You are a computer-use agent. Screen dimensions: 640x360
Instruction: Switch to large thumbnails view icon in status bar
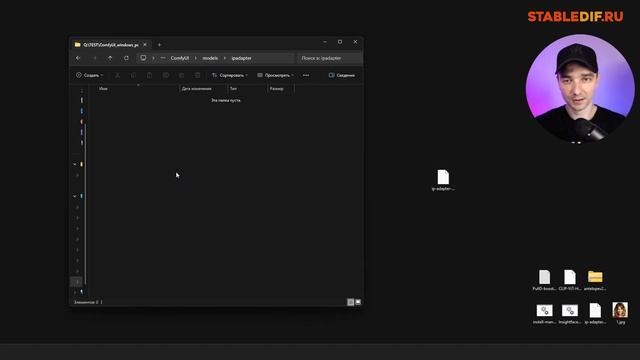(x=358, y=302)
